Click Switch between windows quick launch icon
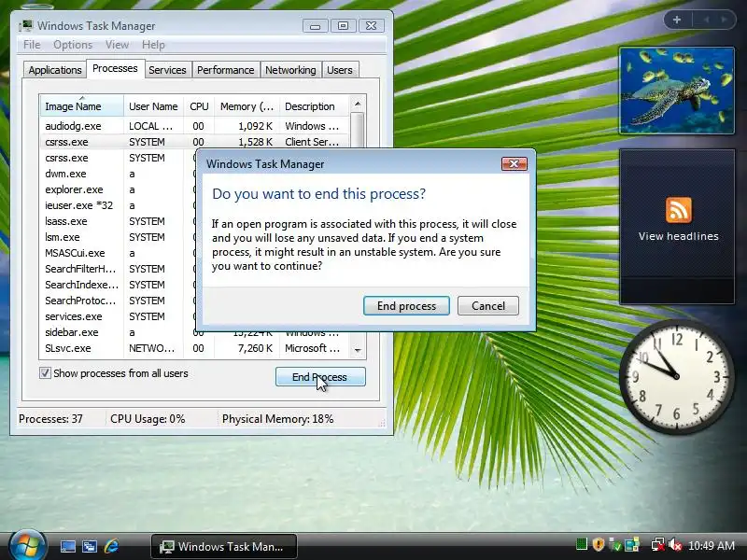This screenshot has height=560, width=747. [x=89, y=546]
